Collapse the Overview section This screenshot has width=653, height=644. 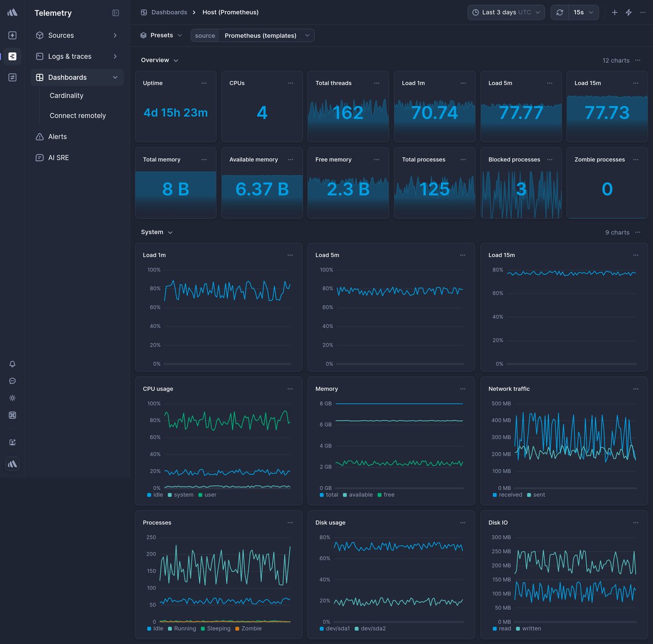pos(176,60)
